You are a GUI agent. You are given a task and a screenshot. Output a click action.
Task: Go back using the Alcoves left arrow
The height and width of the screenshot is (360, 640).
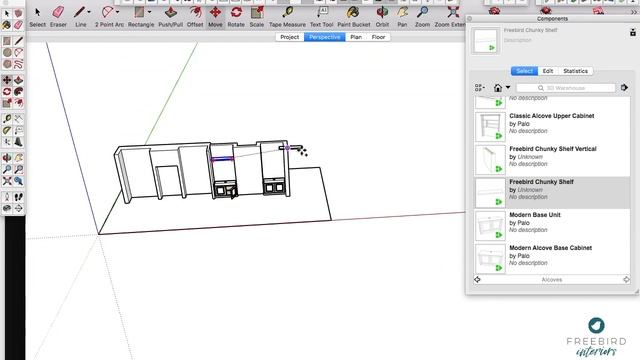pos(477,280)
